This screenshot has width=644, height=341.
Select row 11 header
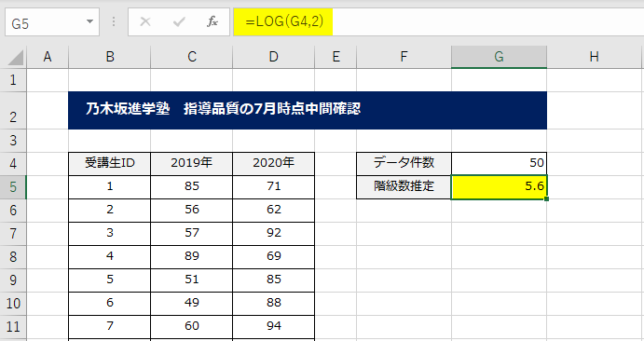13,327
